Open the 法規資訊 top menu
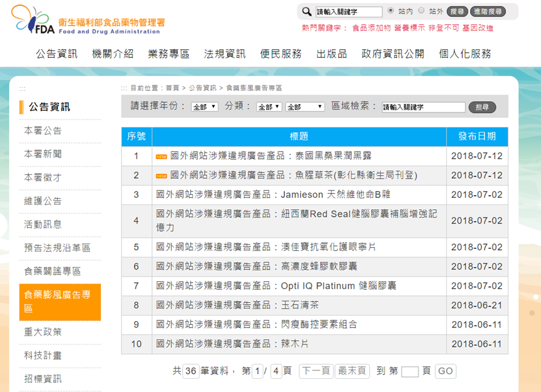Screen dimensions: 541x392 (x=225, y=54)
